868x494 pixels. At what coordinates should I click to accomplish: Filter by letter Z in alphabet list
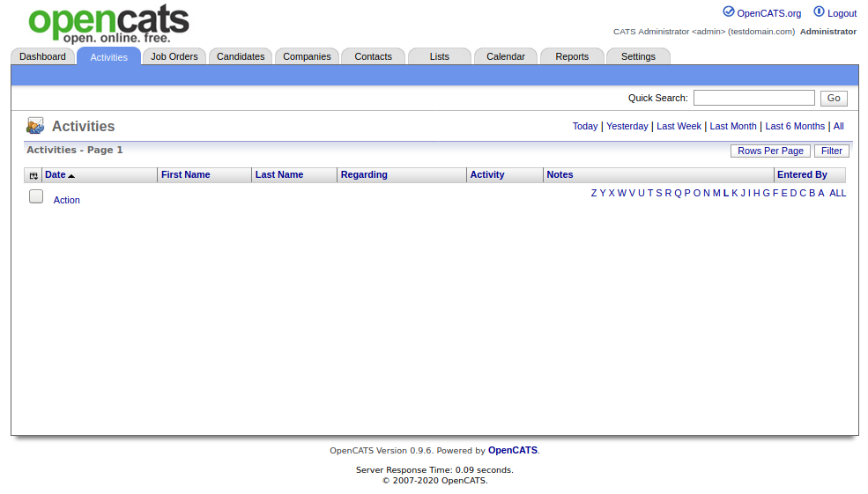594,193
